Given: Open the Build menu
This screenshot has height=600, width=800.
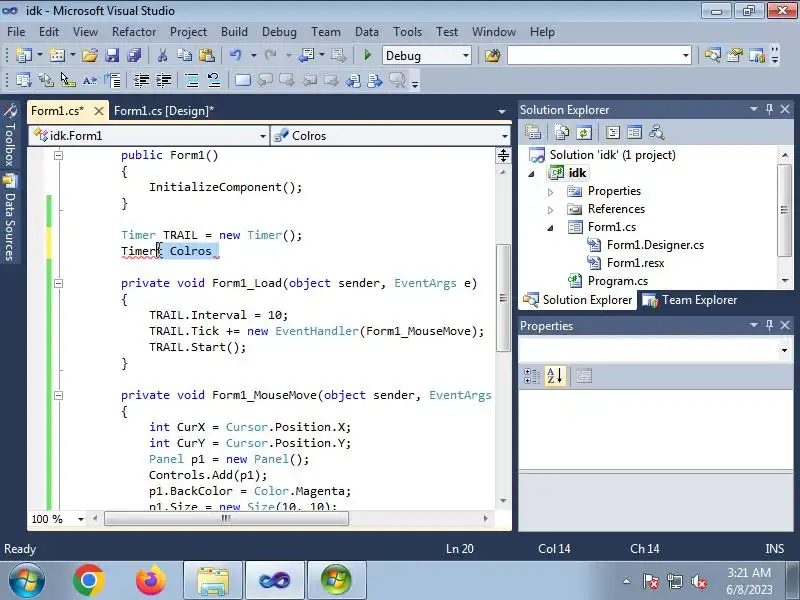Looking at the screenshot, I should [234, 32].
